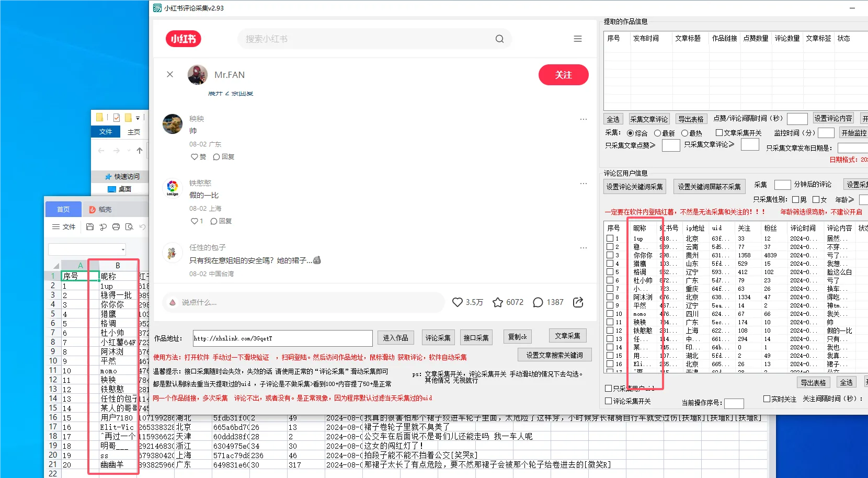Click the share icon beside the 1387 comment count
868x478 pixels.
click(x=578, y=302)
